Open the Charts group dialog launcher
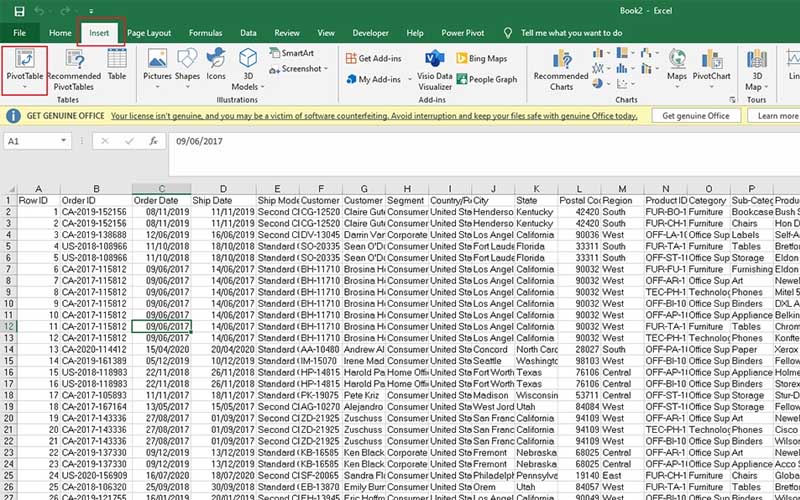The width and height of the screenshot is (800, 500). pyautogui.click(x=733, y=100)
